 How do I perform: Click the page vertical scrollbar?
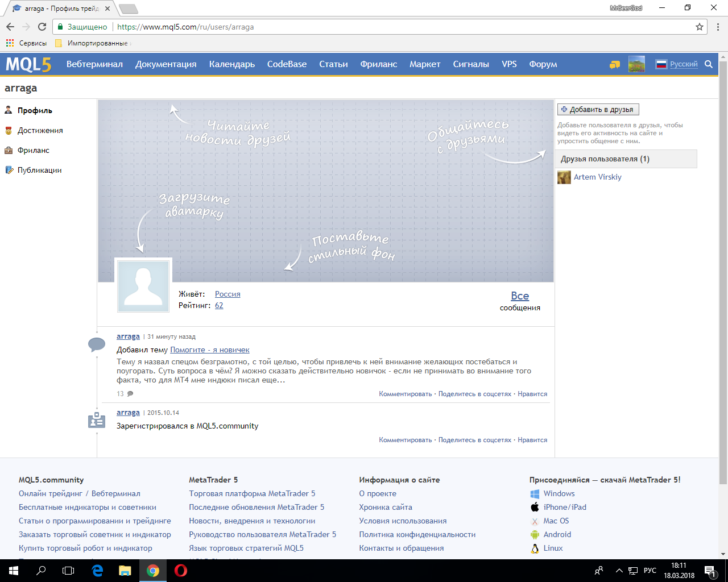723,273
